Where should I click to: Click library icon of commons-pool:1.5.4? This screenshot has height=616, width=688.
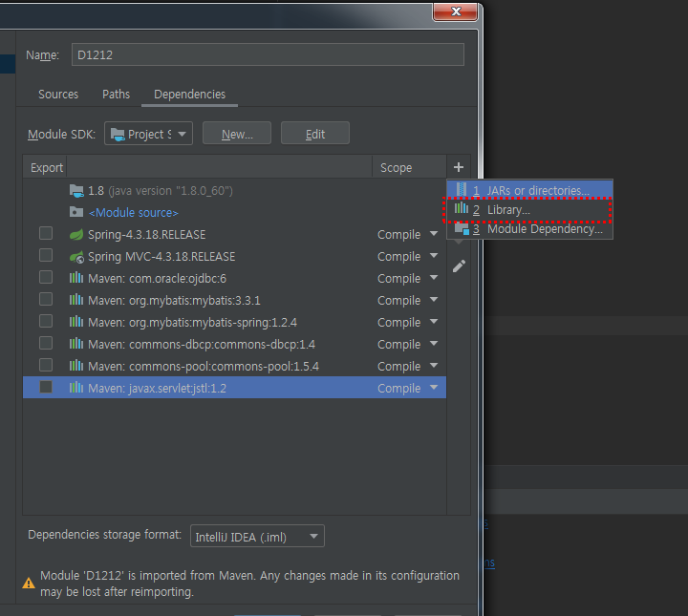[x=76, y=366]
